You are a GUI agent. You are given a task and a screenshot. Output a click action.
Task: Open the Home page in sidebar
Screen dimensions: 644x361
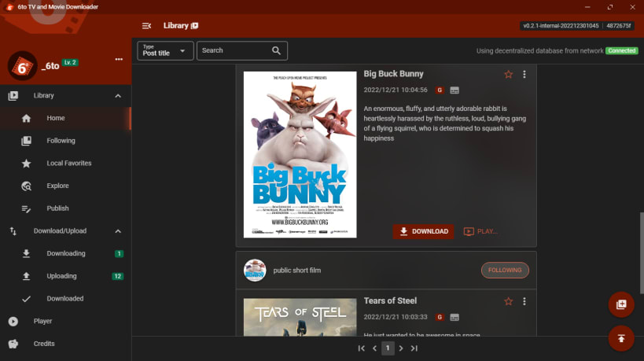click(x=66, y=118)
